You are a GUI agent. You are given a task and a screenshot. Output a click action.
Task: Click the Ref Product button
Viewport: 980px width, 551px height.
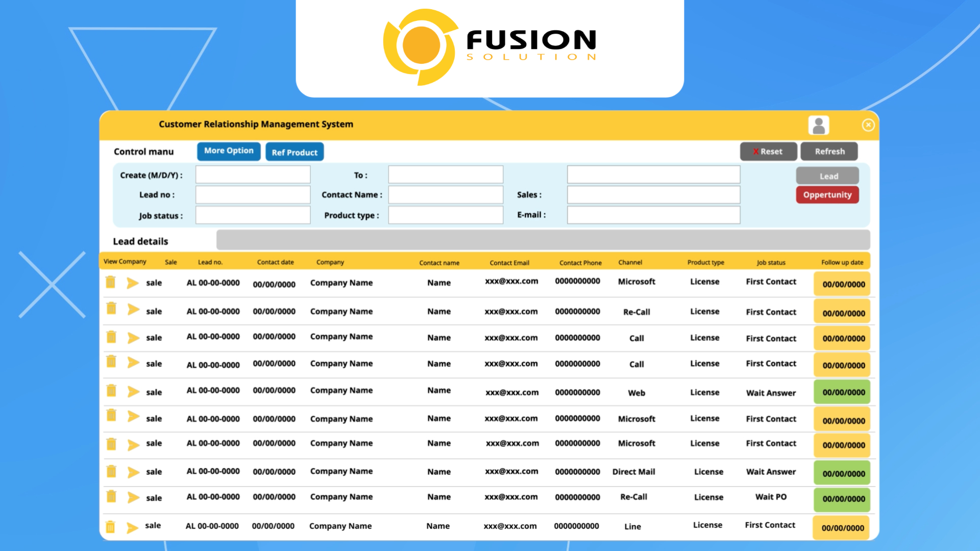(x=295, y=152)
